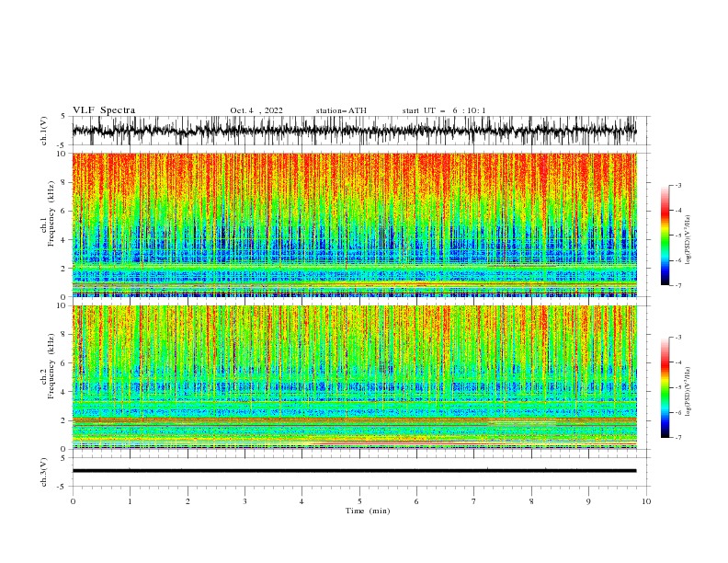728x563 pixels.
Task: Click tick label "1" on the time axis
Action: [130, 501]
